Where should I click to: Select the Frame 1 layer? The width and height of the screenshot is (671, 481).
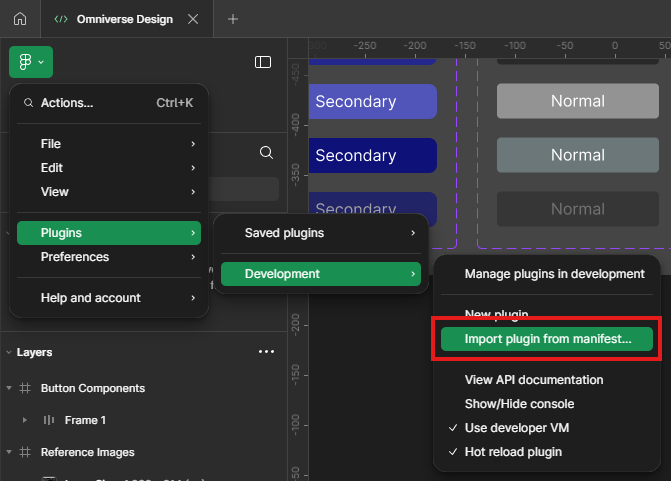(x=85, y=420)
